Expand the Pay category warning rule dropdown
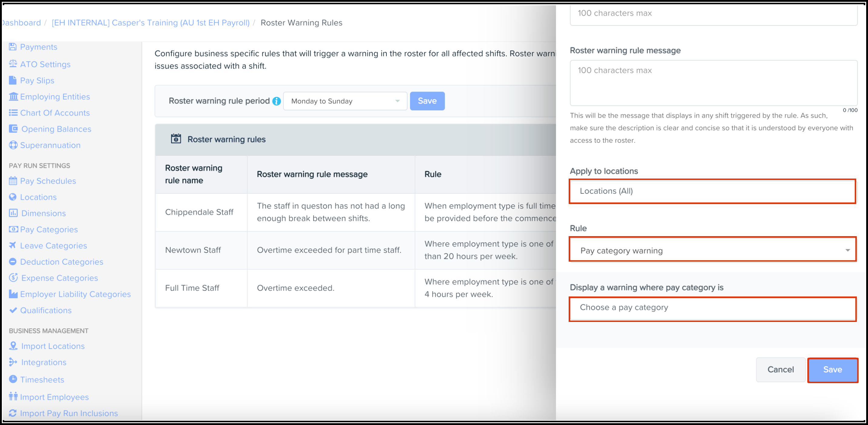The image size is (868, 425). tap(712, 251)
